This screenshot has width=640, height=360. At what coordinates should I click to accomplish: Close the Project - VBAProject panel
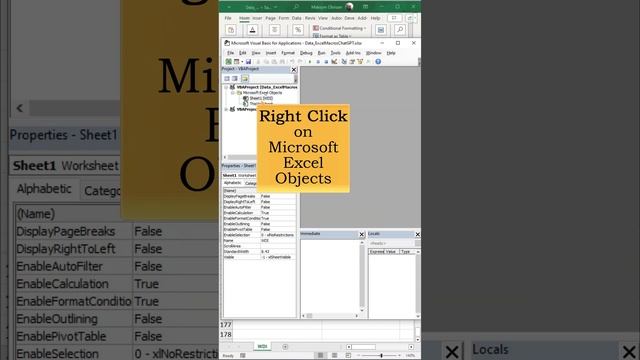(293, 70)
